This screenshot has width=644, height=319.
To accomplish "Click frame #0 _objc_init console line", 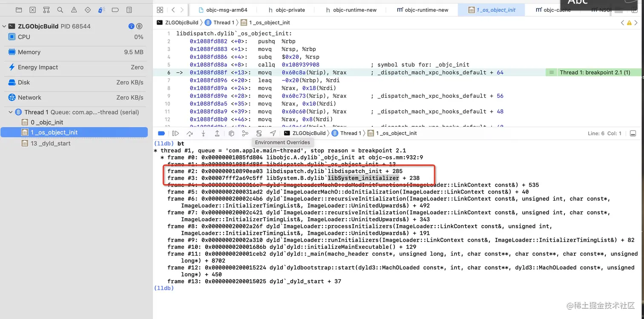I will (x=292, y=157).
